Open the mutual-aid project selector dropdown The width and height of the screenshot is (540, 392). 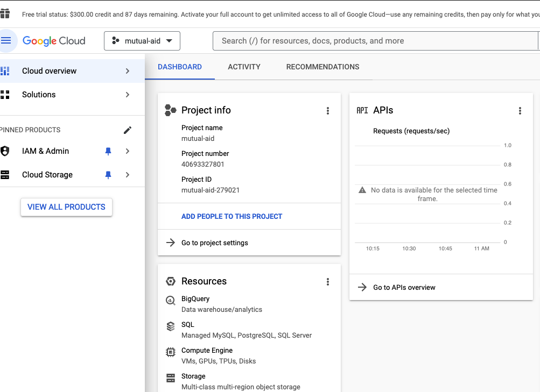pos(142,41)
